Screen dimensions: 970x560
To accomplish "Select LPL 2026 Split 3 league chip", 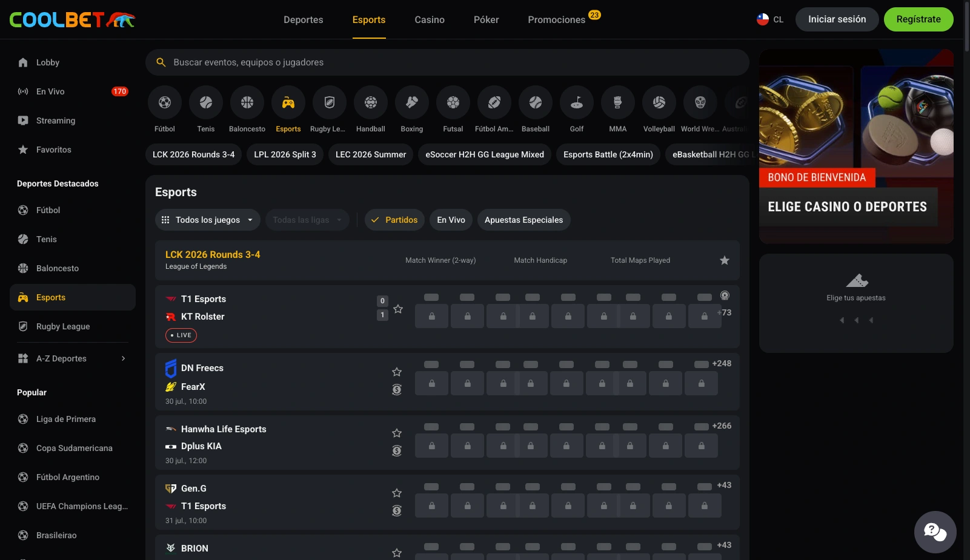I will coord(285,154).
